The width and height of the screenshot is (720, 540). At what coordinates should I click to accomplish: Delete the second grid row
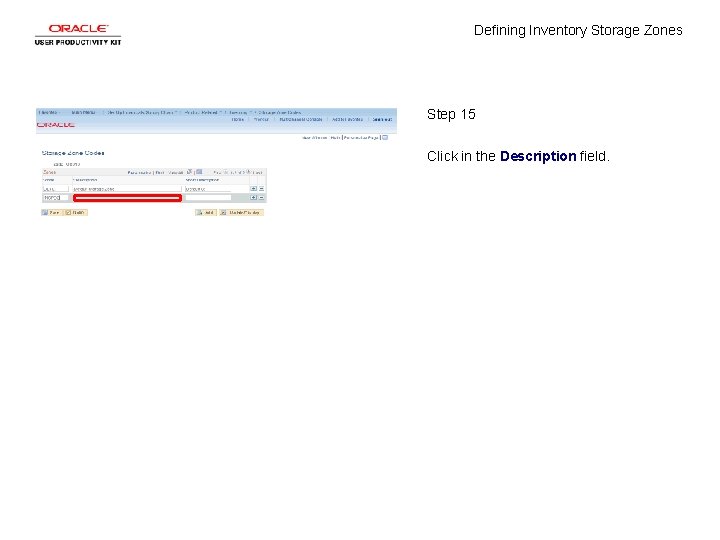click(262, 197)
